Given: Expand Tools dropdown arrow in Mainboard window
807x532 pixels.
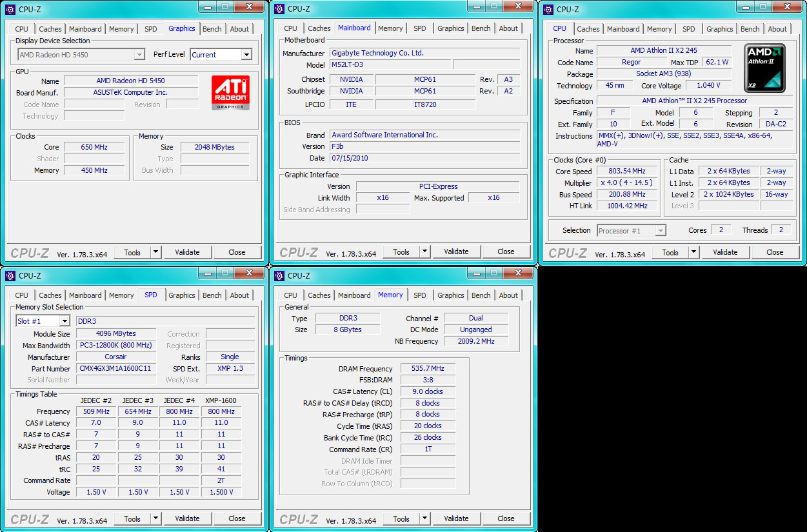Looking at the screenshot, I should click(x=424, y=252).
